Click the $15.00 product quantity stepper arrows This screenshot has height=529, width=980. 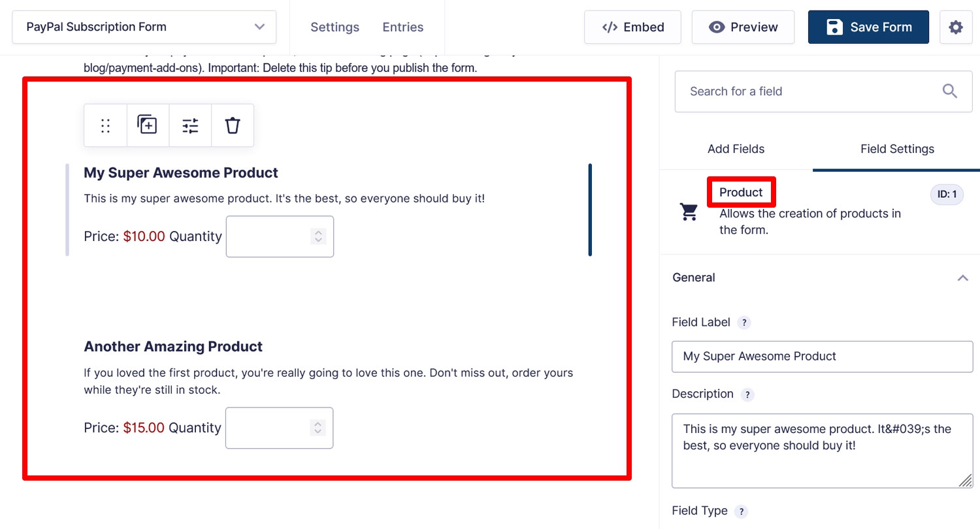click(x=318, y=428)
